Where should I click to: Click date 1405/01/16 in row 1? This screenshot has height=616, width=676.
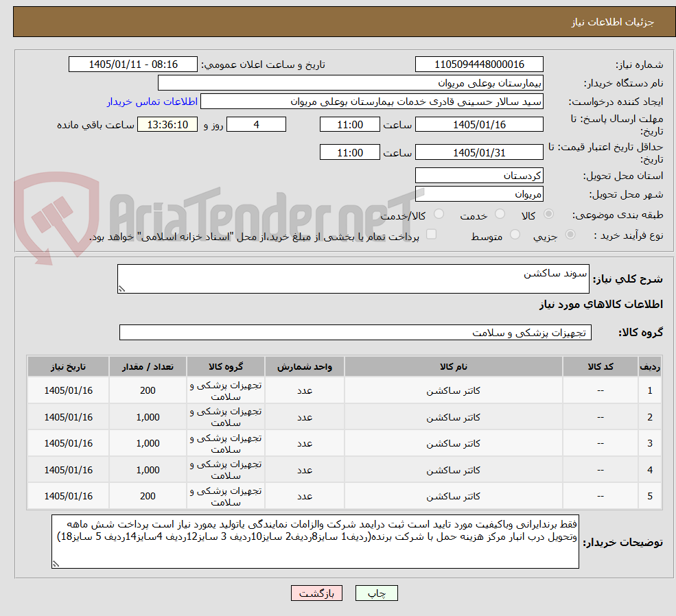coord(68,391)
